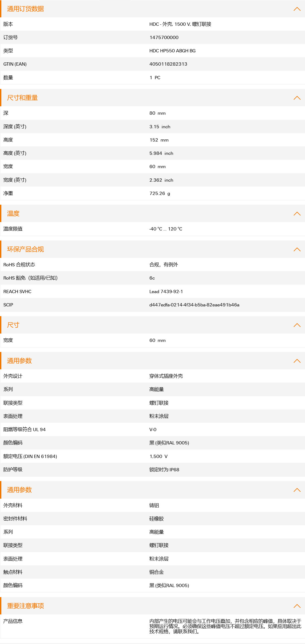Select the order number 1475700000

click(164, 37)
